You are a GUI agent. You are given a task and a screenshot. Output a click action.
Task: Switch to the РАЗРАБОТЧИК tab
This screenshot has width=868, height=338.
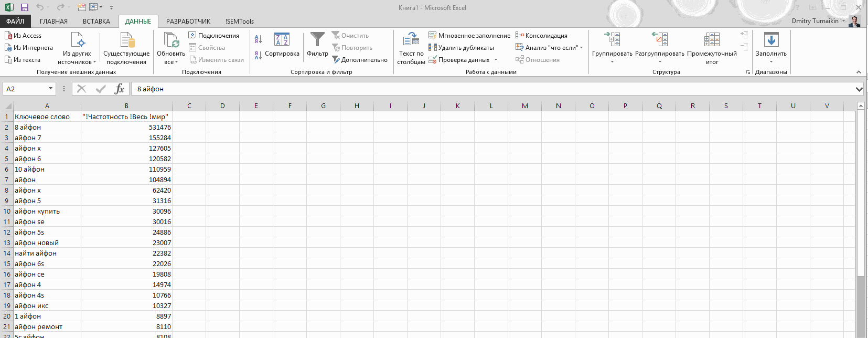(x=188, y=22)
